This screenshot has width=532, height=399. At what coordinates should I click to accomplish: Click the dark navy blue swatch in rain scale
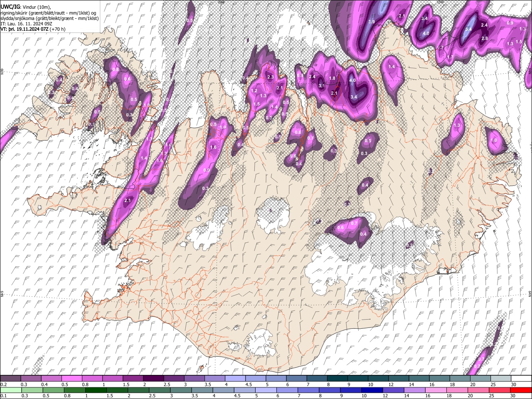click(371, 390)
